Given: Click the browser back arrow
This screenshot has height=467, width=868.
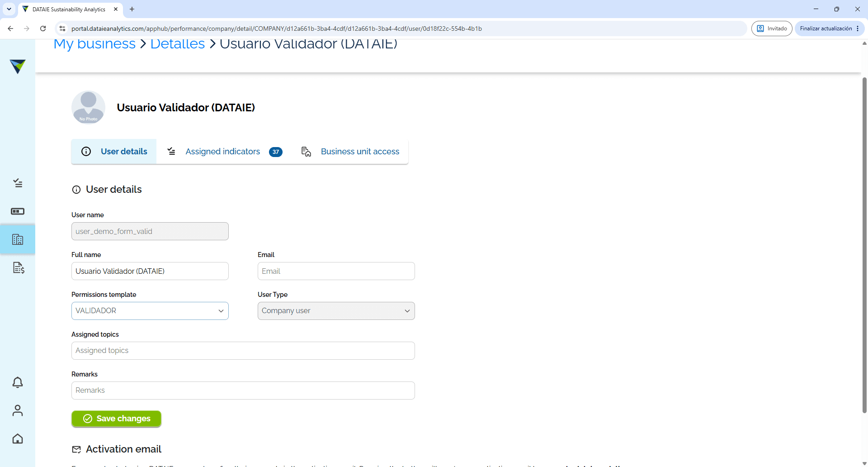Looking at the screenshot, I should (x=10, y=29).
